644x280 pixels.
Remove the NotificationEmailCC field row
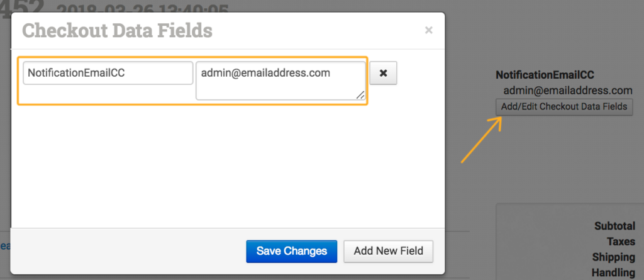coord(383,73)
